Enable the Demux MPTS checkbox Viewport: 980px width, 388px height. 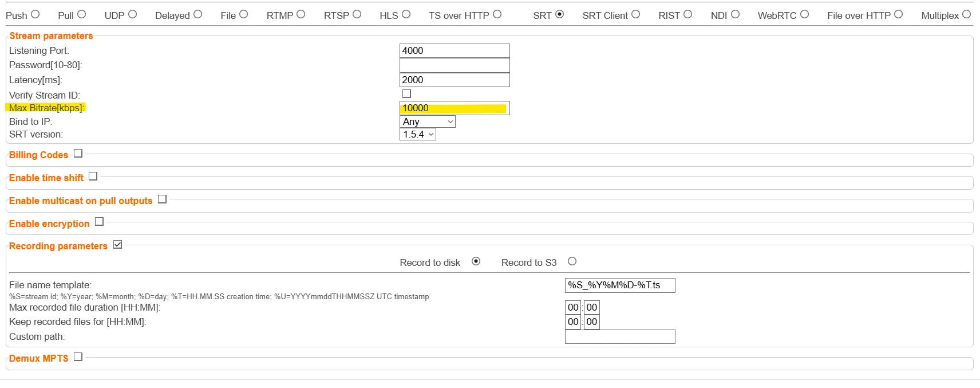78,356
